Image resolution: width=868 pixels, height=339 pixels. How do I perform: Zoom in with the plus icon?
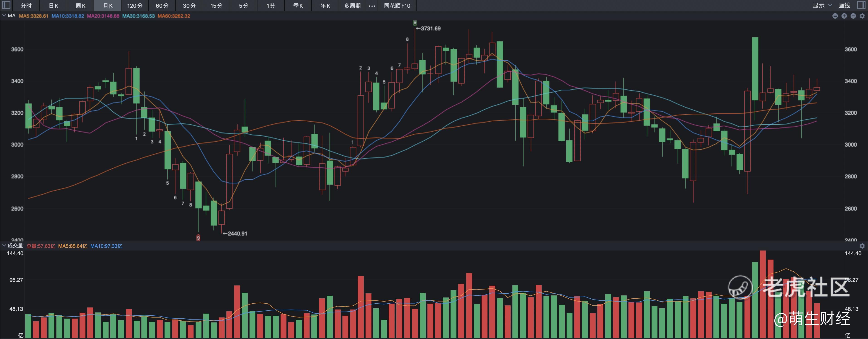click(844, 16)
